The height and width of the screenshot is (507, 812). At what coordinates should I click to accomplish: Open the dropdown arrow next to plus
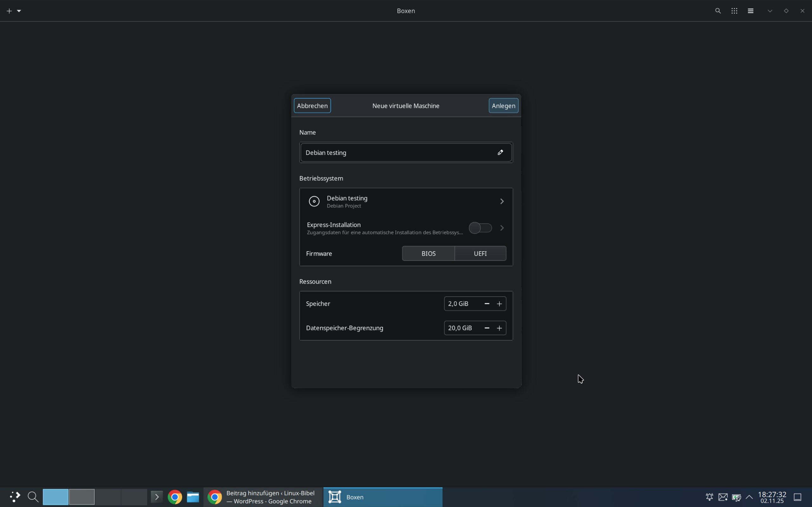19,11
